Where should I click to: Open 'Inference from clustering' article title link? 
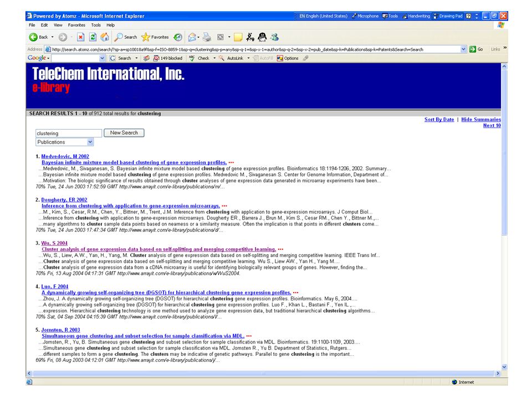tap(131, 206)
